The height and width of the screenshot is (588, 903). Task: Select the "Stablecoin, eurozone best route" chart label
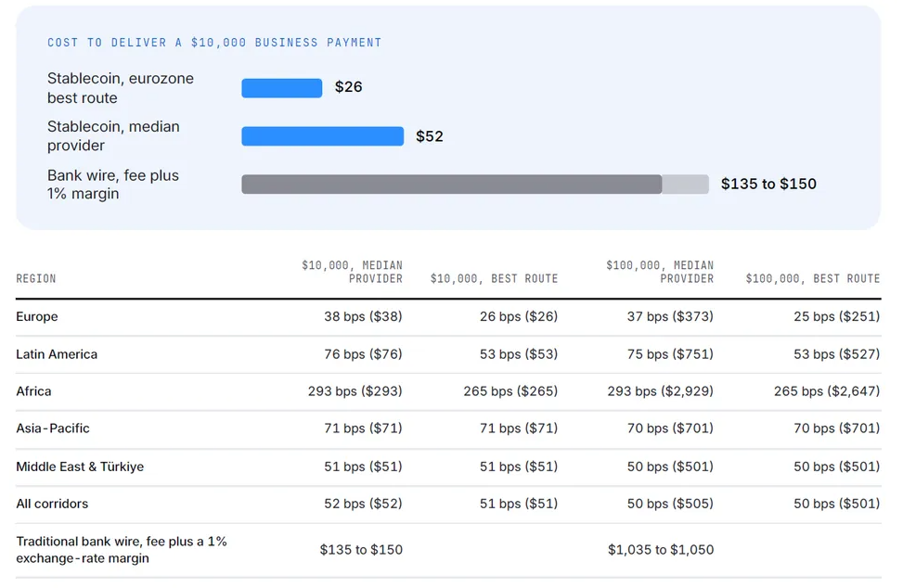point(121,88)
